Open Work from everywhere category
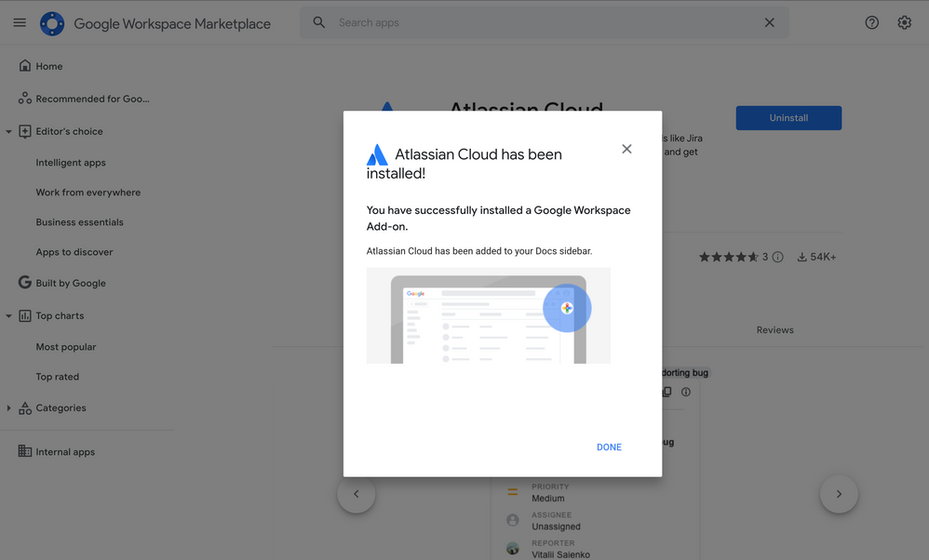 [x=88, y=193]
